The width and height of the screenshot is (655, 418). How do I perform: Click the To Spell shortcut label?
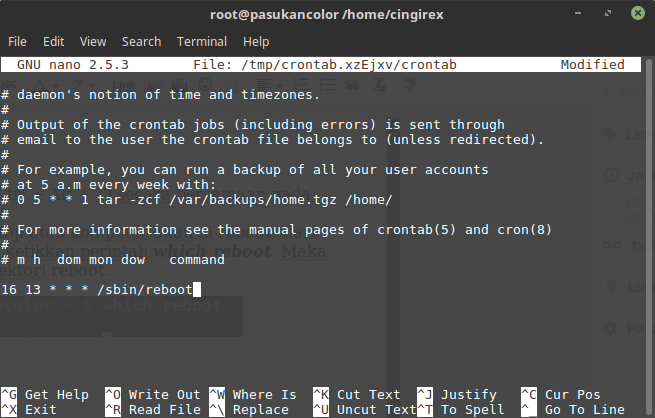(472, 410)
